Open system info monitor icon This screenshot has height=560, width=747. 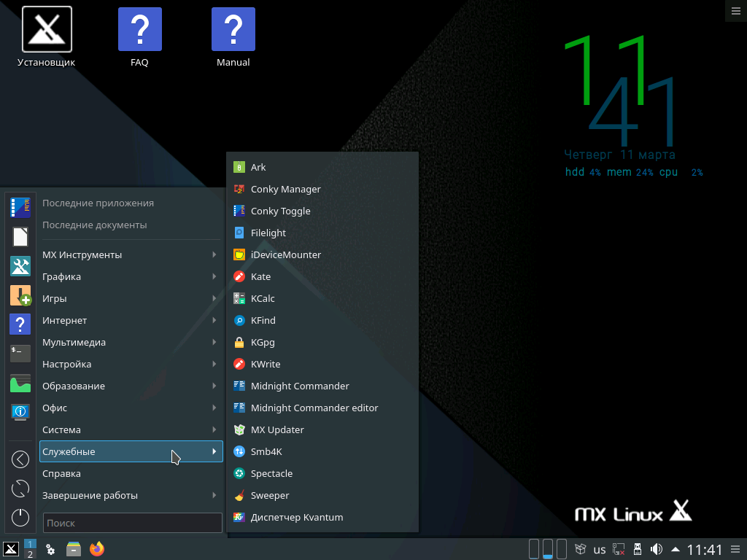(x=20, y=412)
